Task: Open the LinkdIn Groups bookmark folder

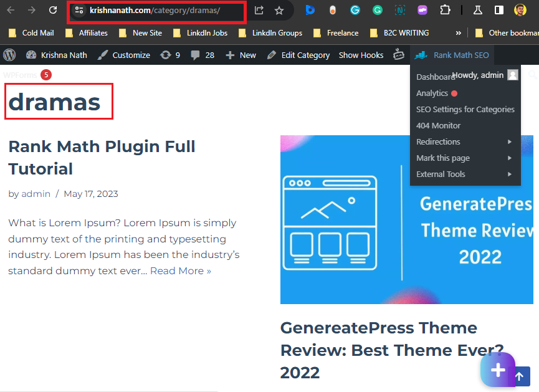Action: pyautogui.click(x=270, y=33)
